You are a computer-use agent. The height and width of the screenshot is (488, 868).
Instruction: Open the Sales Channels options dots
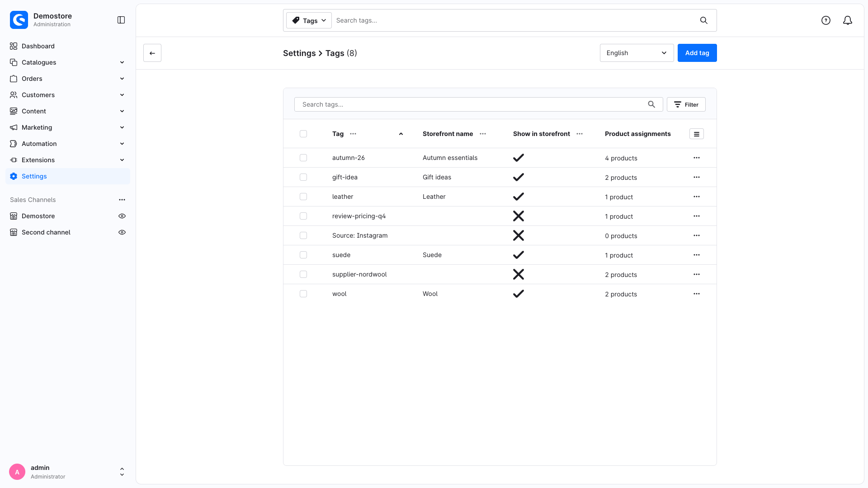pos(122,200)
